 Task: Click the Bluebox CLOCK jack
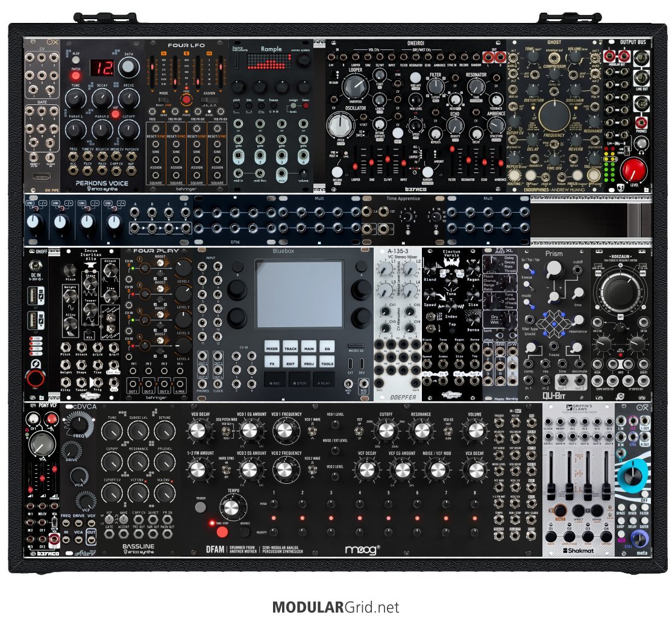(218, 384)
